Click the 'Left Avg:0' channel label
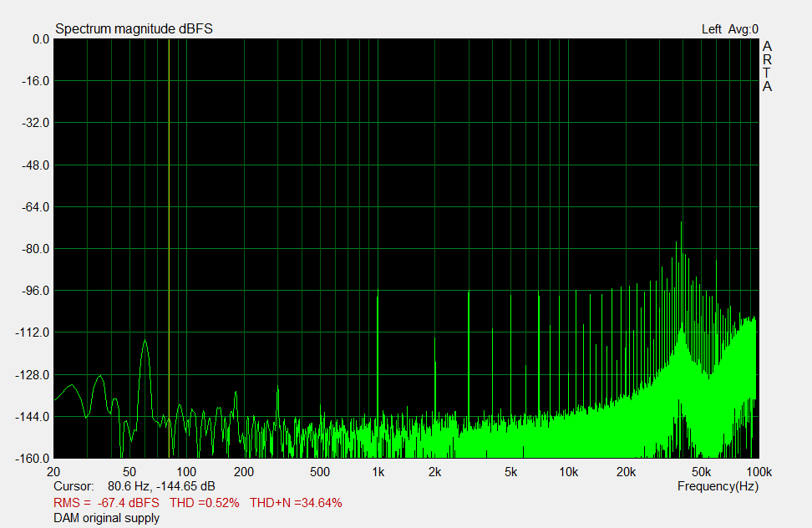 [729, 29]
